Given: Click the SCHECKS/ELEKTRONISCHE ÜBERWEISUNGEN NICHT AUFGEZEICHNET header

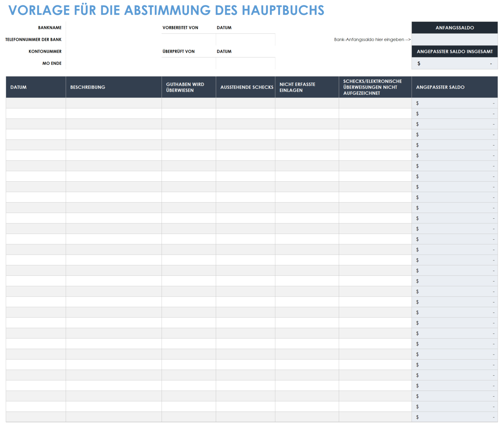Looking at the screenshot, I should pyautogui.click(x=375, y=87).
